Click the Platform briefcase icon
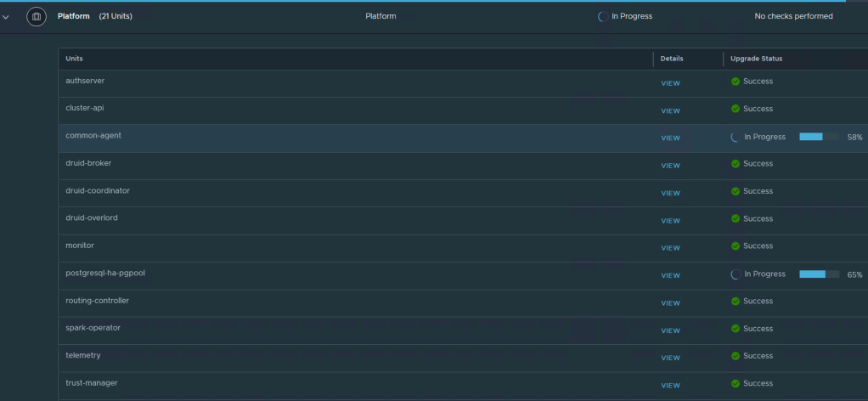 coord(37,16)
